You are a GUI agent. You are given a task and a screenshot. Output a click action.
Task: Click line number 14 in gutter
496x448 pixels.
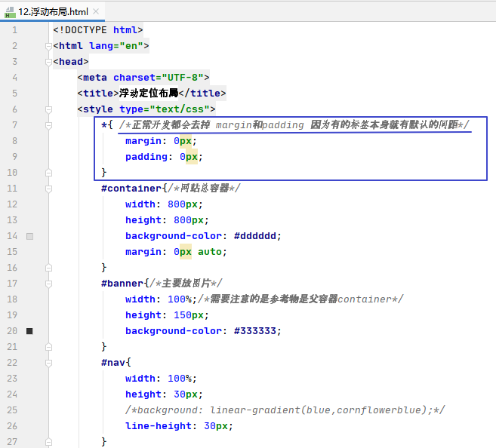(x=12, y=236)
